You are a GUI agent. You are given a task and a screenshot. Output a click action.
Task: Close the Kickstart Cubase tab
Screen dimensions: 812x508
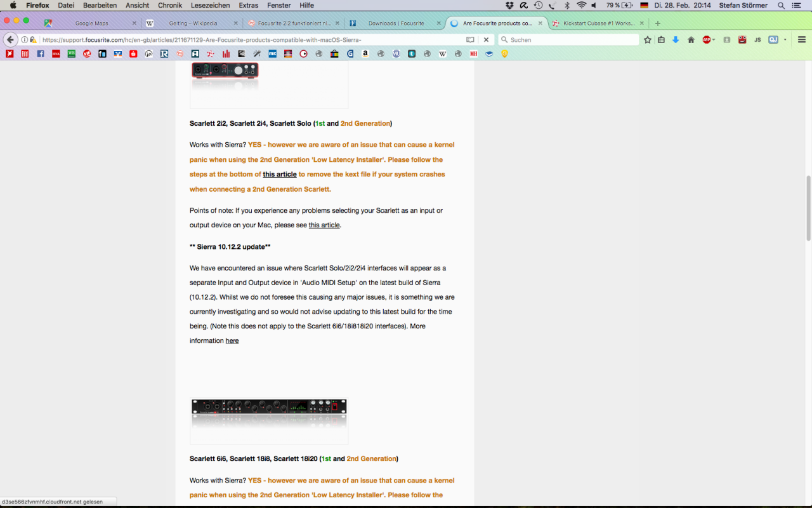642,23
